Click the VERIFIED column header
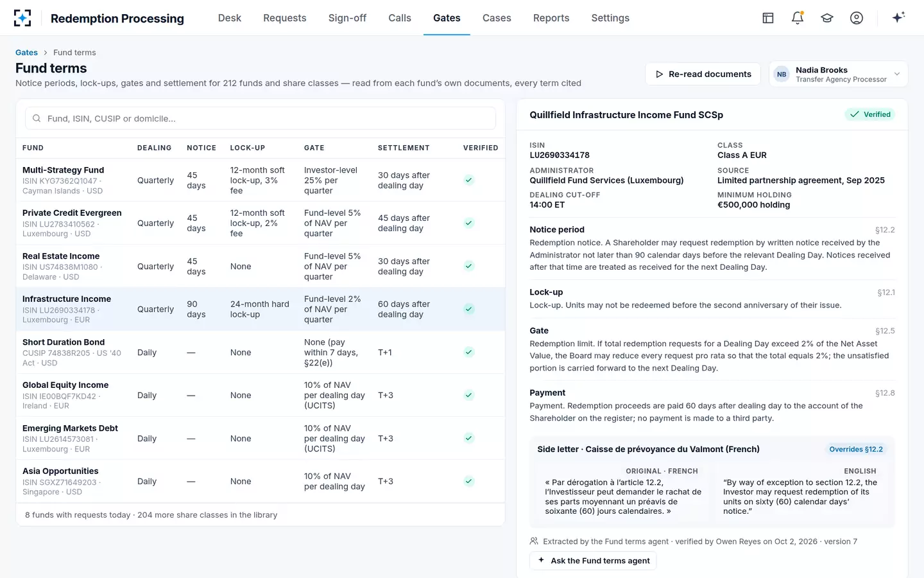 tap(481, 148)
